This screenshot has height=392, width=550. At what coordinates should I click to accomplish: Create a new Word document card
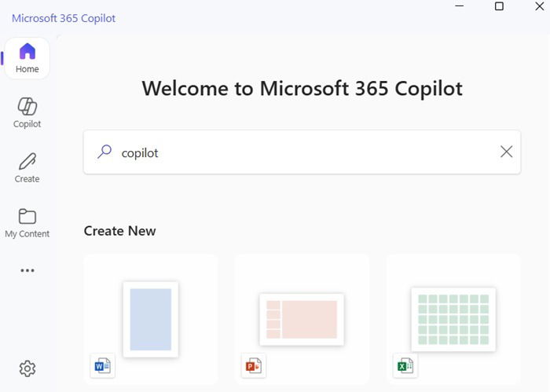(x=151, y=319)
